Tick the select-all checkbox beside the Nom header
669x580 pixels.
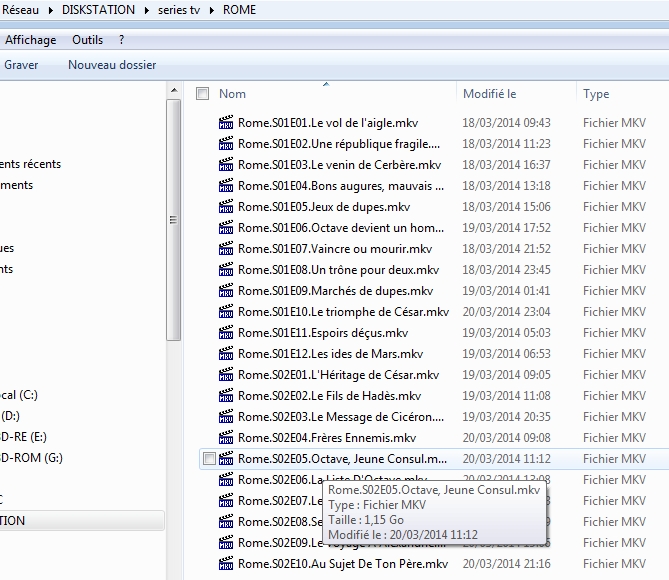203,94
